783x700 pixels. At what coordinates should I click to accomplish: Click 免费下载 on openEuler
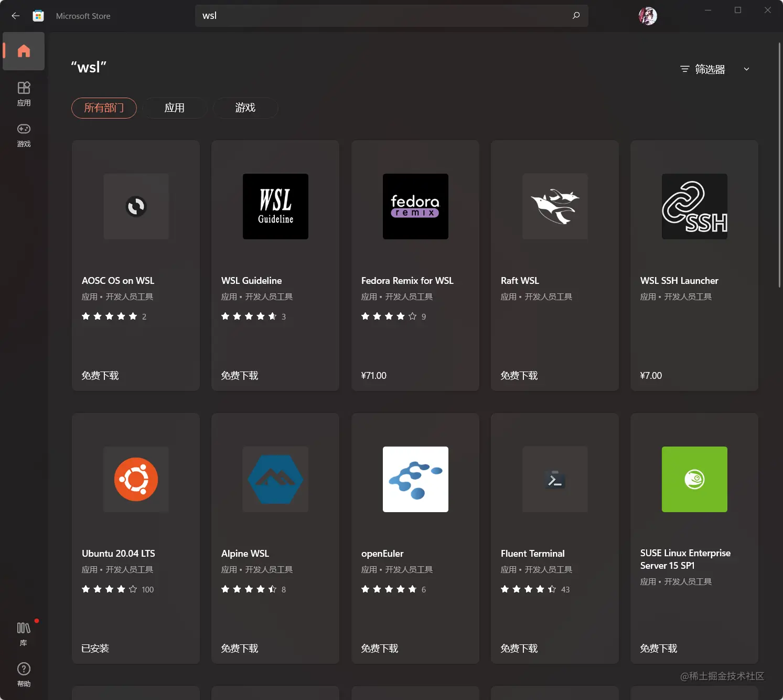point(380,649)
